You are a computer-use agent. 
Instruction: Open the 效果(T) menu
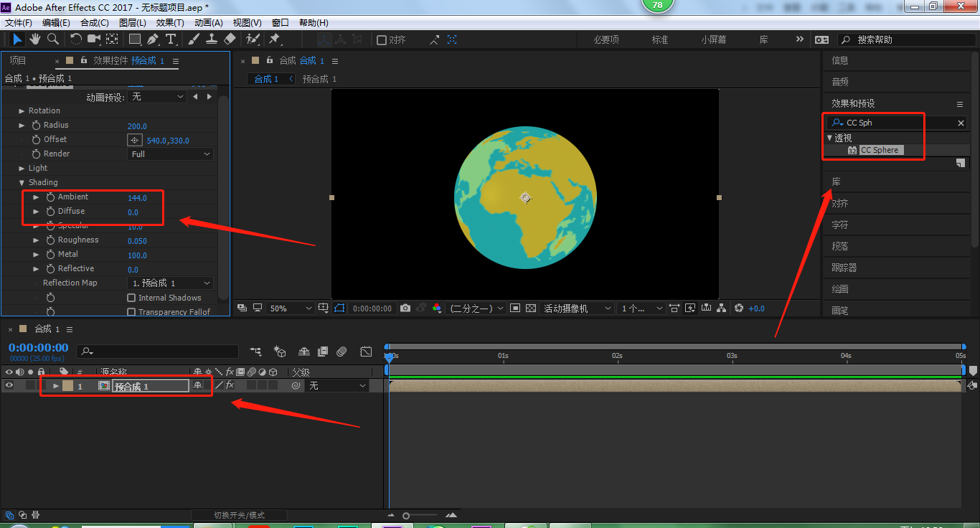click(169, 23)
